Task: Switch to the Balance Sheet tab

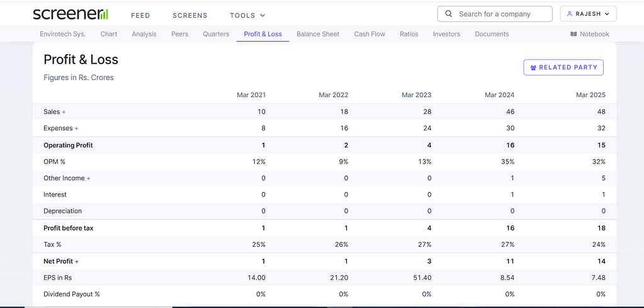Action: (318, 34)
